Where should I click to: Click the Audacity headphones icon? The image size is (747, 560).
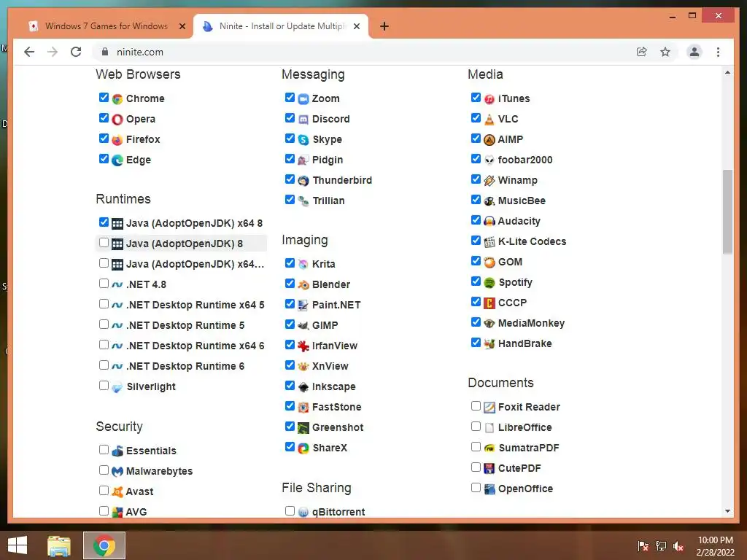pos(489,222)
